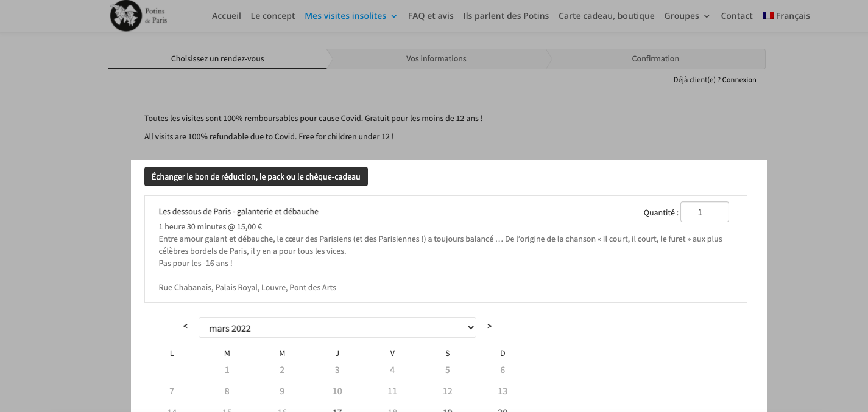This screenshot has width=868, height=412.
Task: Open the Accueil menu item
Action: [227, 16]
